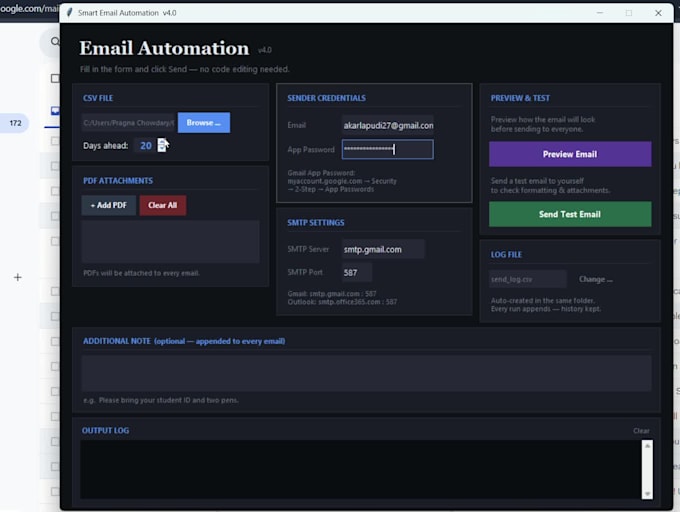The height and width of the screenshot is (512, 680).
Task: Edit the SMTP Server field
Action: [x=383, y=249]
